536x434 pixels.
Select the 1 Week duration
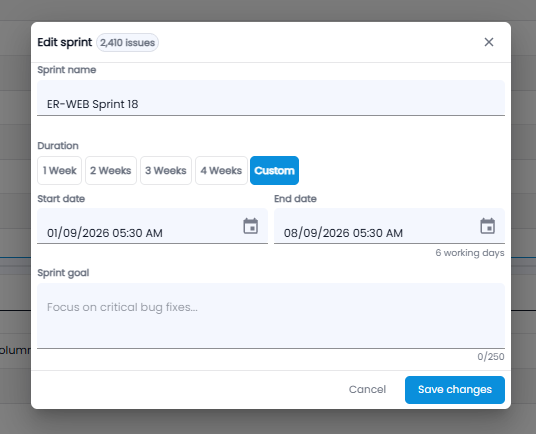59,171
